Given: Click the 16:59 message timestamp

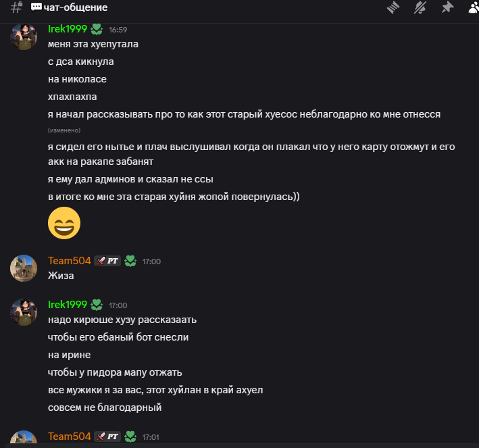Looking at the screenshot, I should click(x=118, y=30).
